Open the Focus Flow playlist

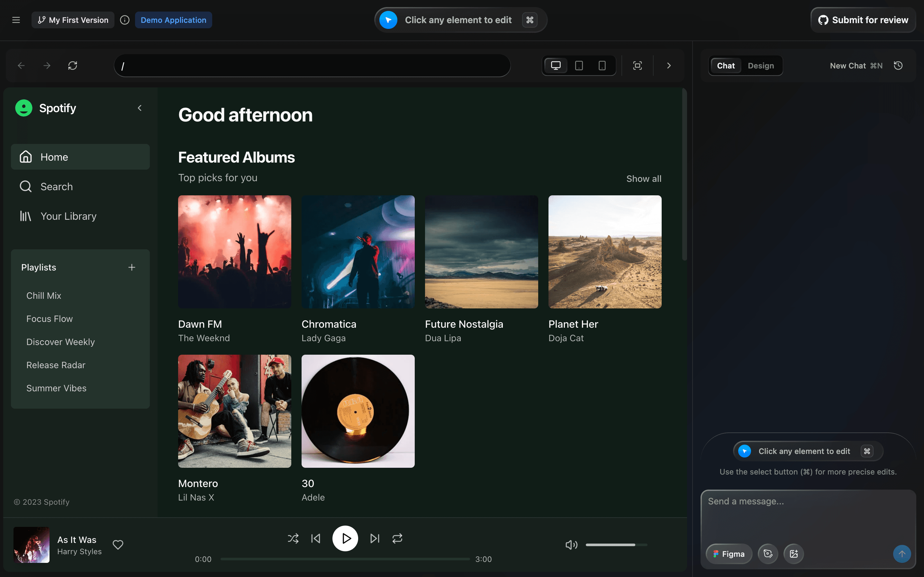pos(49,319)
